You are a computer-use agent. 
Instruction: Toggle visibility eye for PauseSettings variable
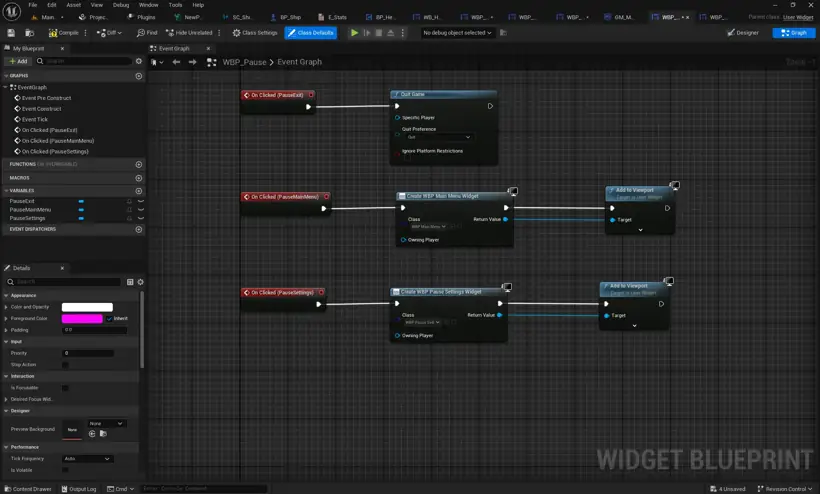[x=141, y=219]
